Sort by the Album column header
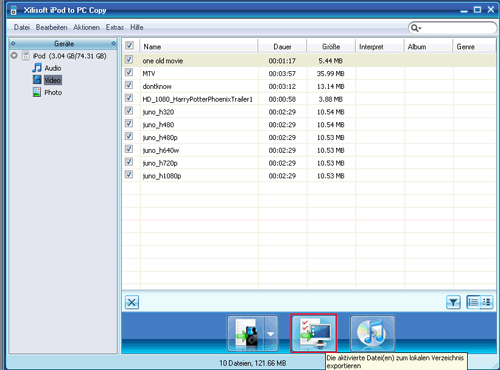Screen dimensions: 500x370 click(x=428, y=47)
